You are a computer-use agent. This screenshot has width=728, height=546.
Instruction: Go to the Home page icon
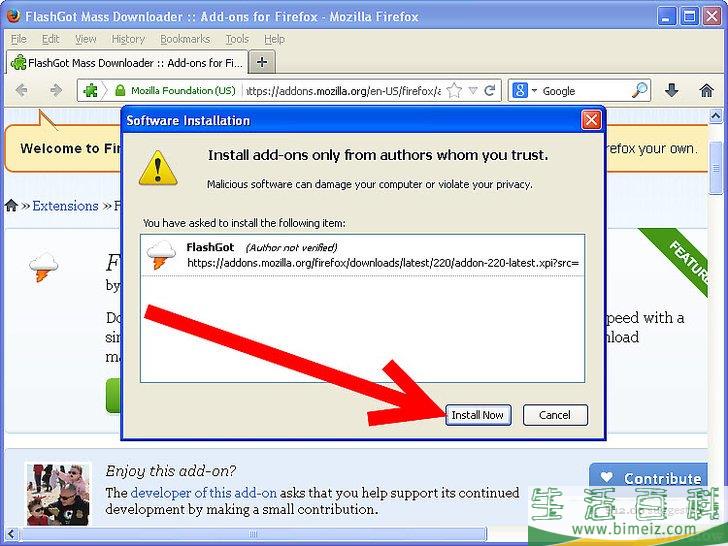click(706, 91)
